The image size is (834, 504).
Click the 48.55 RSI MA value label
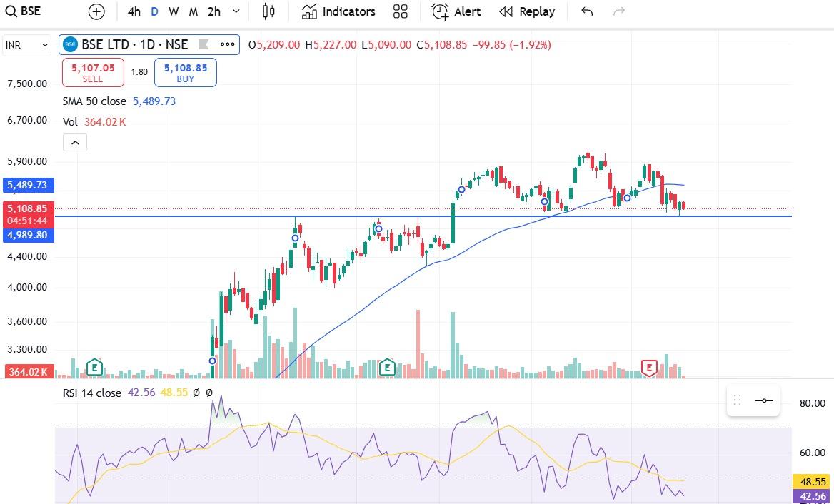pos(813,482)
